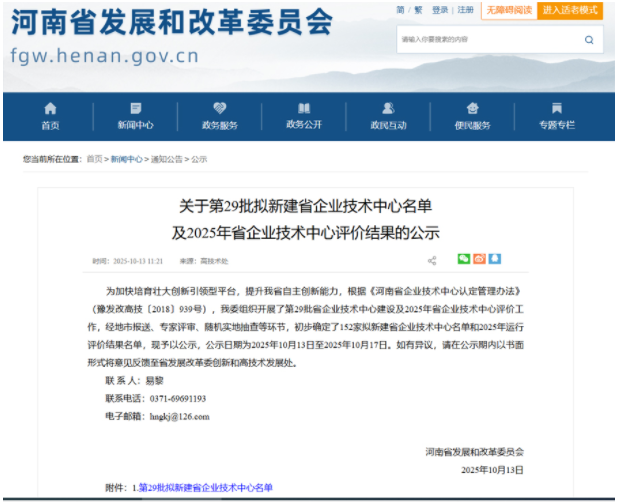The height and width of the screenshot is (502, 618).
Task: Click the search magnifier icon
Action: click(x=589, y=40)
